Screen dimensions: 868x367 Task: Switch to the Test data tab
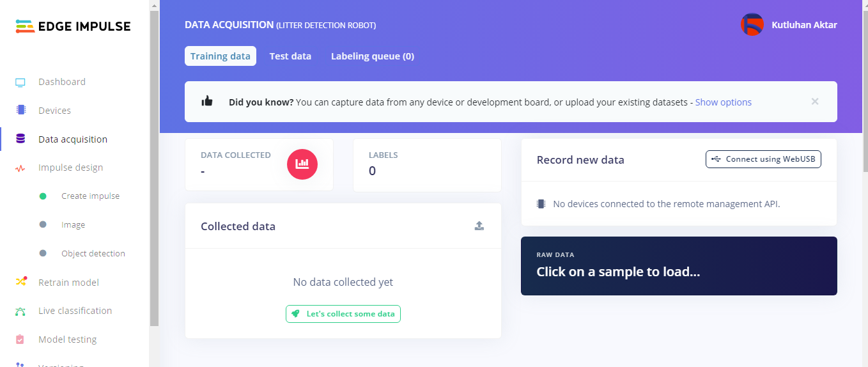point(290,56)
